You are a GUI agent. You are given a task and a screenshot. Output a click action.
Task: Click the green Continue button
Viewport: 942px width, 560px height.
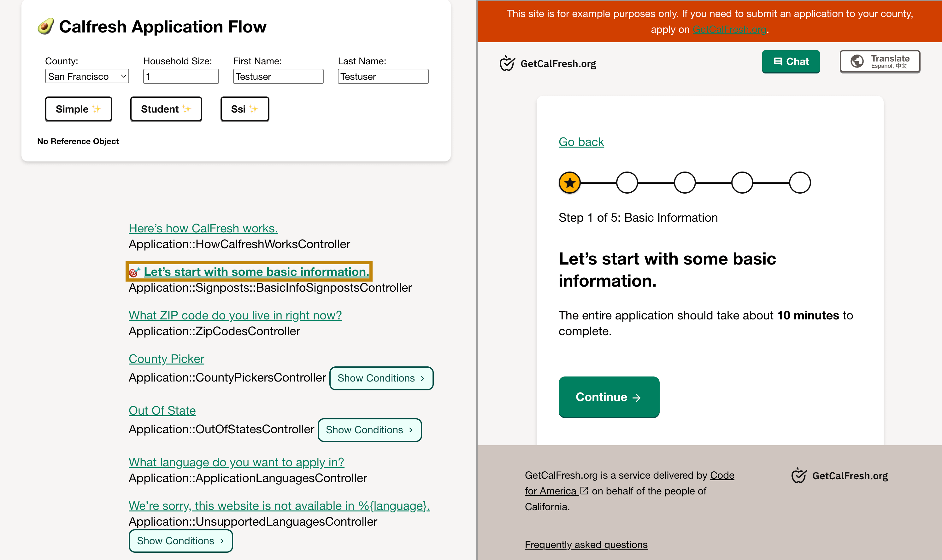[609, 397]
